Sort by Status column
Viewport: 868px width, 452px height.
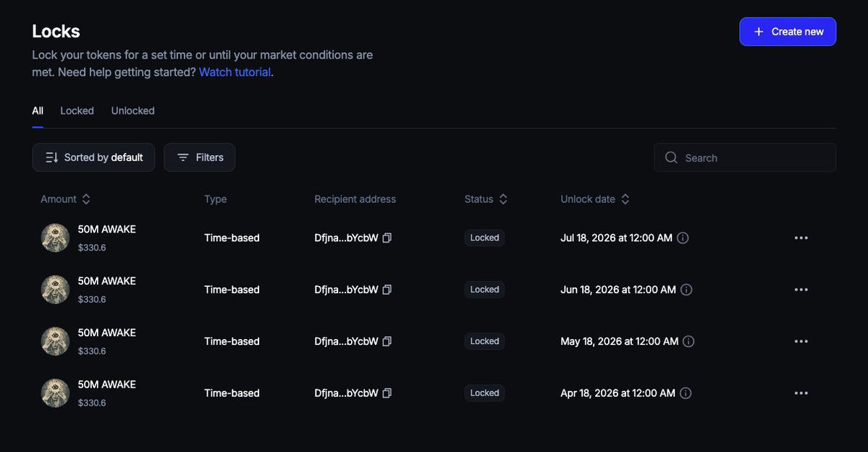pyautogui.click(x=486, y=199)
